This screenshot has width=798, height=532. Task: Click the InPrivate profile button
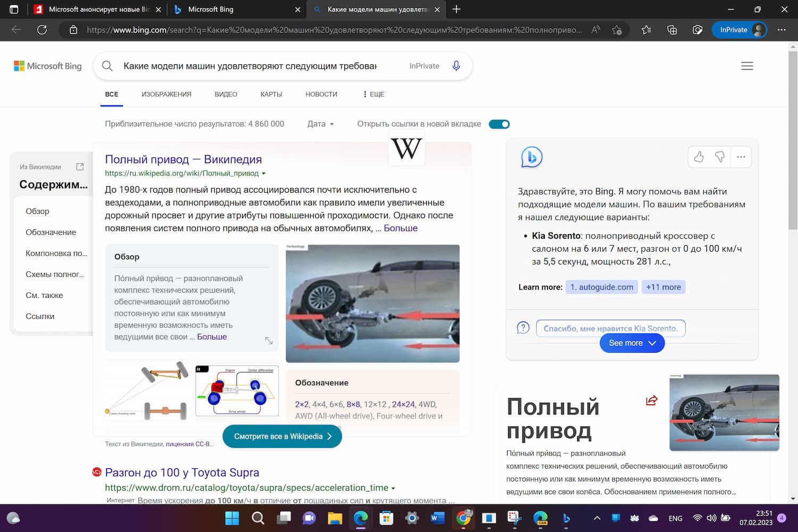pyautogui.click(x=740, y=30)
